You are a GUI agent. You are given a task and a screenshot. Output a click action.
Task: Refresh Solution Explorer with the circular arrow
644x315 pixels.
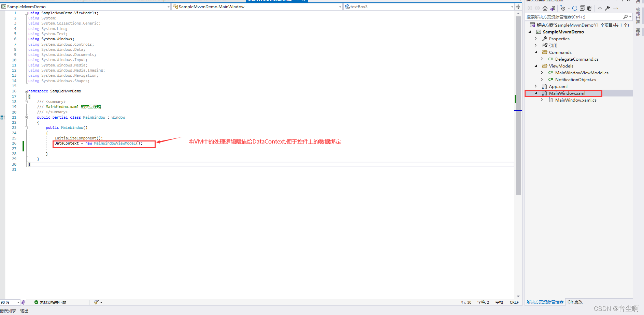click(x=575, y=8)
